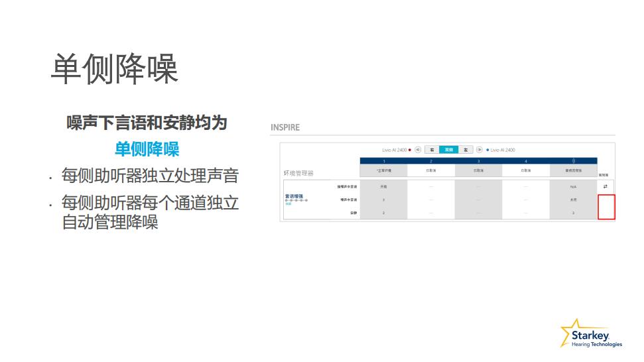Switch to memory tab 2
Viewport: 644px width, 362px height.
(431, 161)
